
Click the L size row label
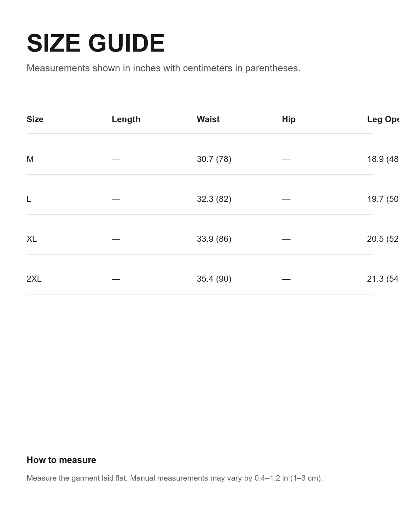[29, 199]
